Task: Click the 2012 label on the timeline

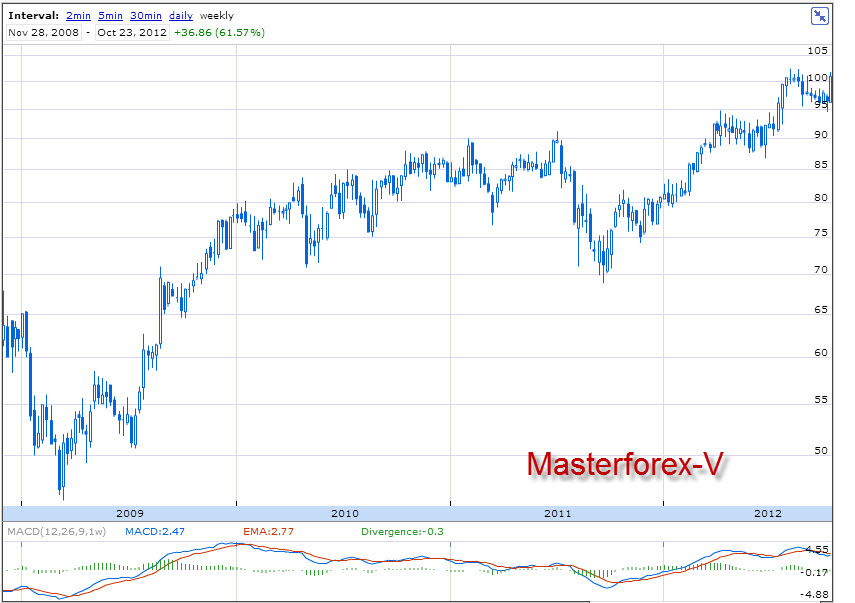Action: pos(768,513)
